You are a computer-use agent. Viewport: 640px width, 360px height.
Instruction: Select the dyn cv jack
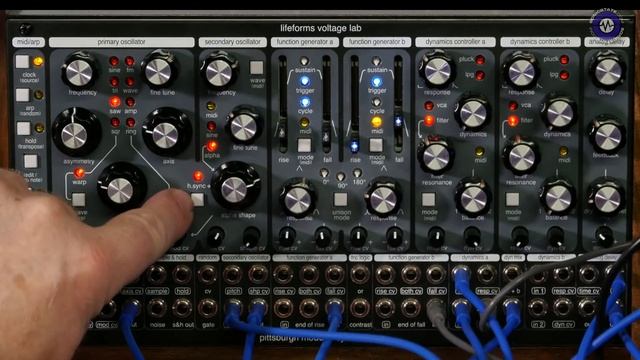click(x=563, y=308)
